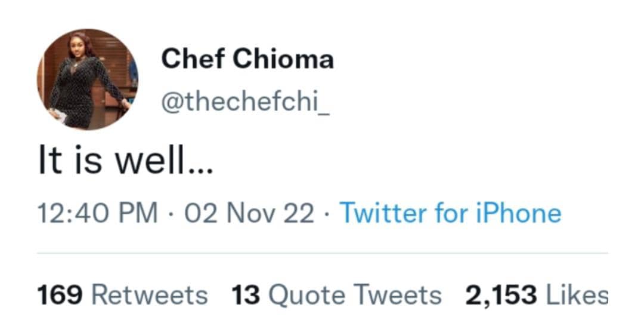Click the divider line above the stats
Screen dimensions: 644x335
click(x=322, y=253)
